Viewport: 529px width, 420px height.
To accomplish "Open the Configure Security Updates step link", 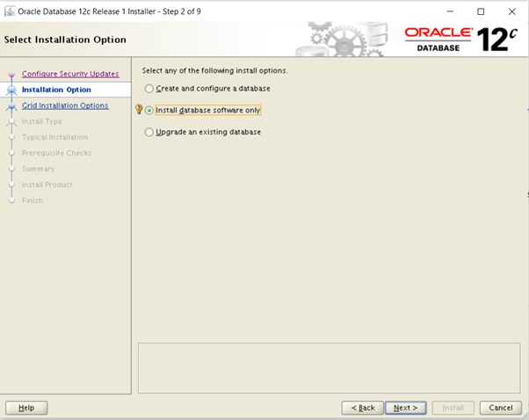I will [69, 74].
